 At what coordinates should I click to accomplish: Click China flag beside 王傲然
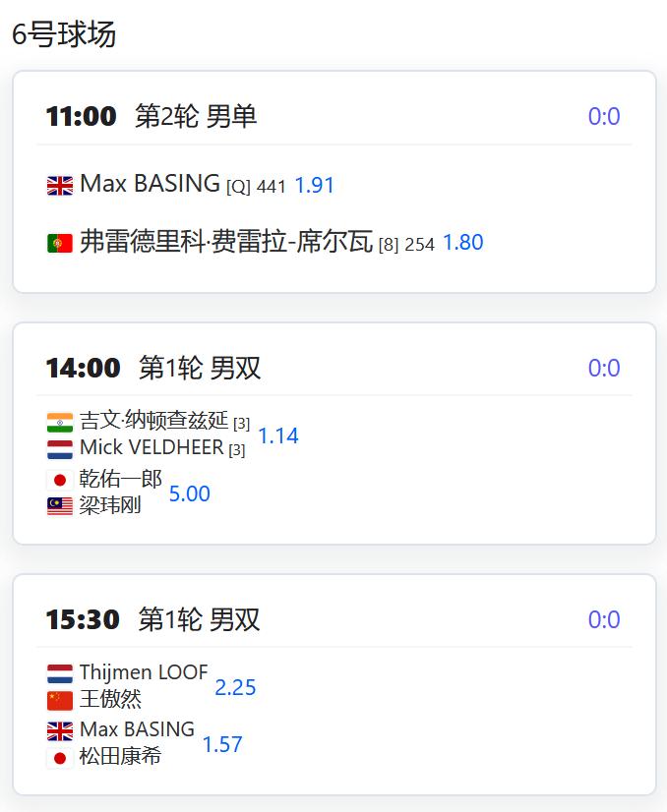click(x=60, y=701)
